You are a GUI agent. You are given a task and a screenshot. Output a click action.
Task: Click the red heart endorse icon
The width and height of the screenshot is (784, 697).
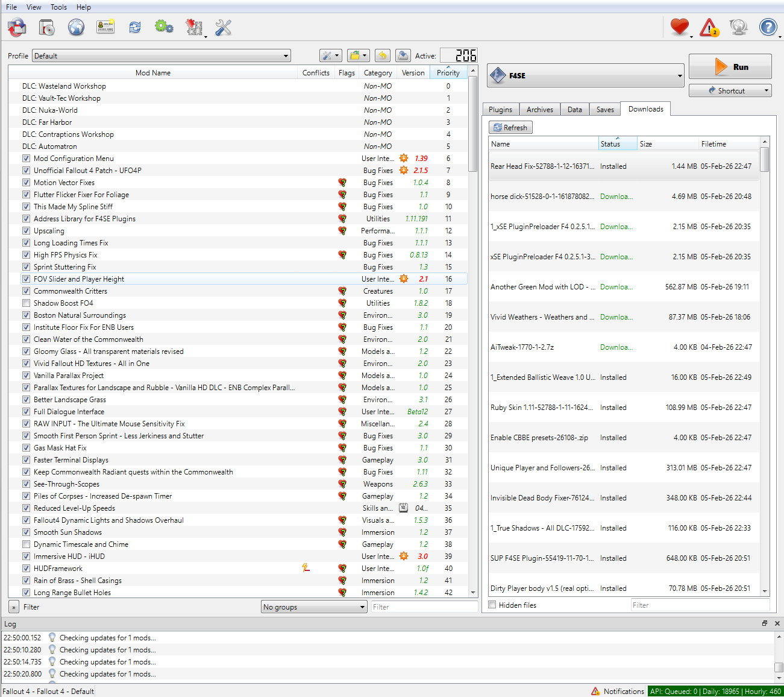point(679,27)
